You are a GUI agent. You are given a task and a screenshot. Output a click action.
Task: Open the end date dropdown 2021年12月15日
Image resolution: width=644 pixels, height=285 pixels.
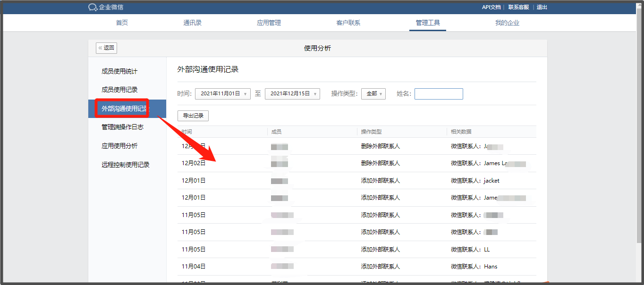[292, 94]
